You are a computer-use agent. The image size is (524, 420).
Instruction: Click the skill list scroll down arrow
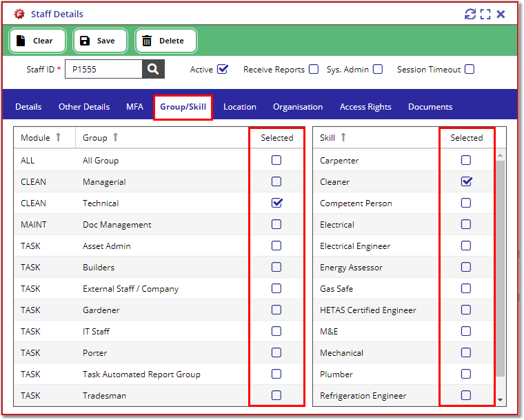(501, 400)
